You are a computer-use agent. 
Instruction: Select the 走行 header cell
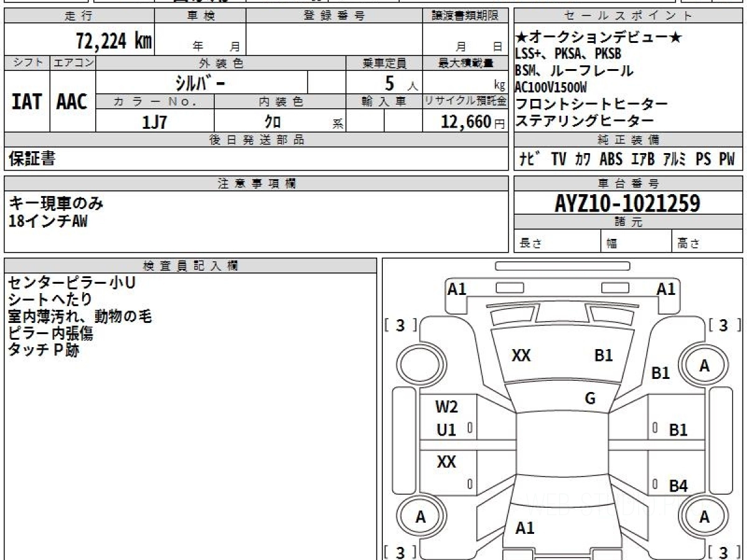79,16
